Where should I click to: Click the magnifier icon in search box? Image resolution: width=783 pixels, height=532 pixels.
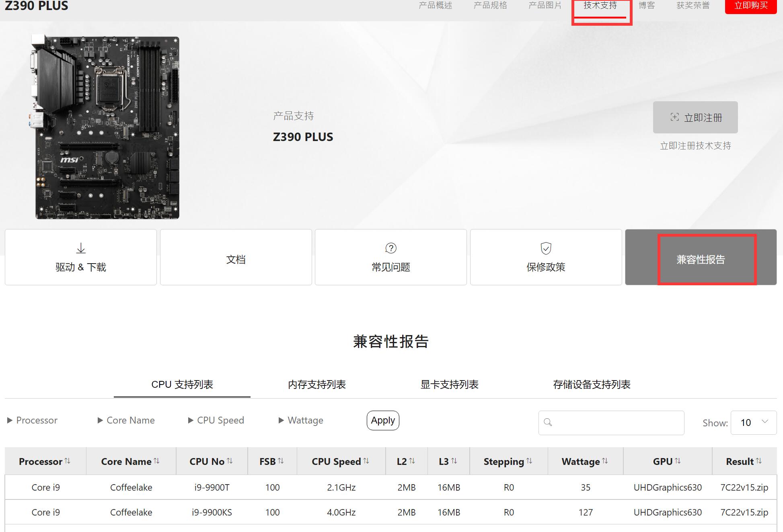point(548,422)
